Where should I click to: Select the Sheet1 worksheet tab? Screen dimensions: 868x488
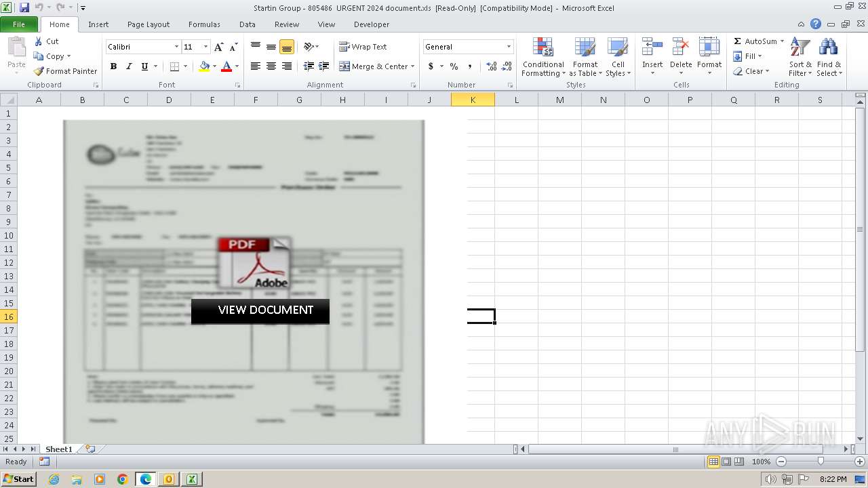click(59, 449)
